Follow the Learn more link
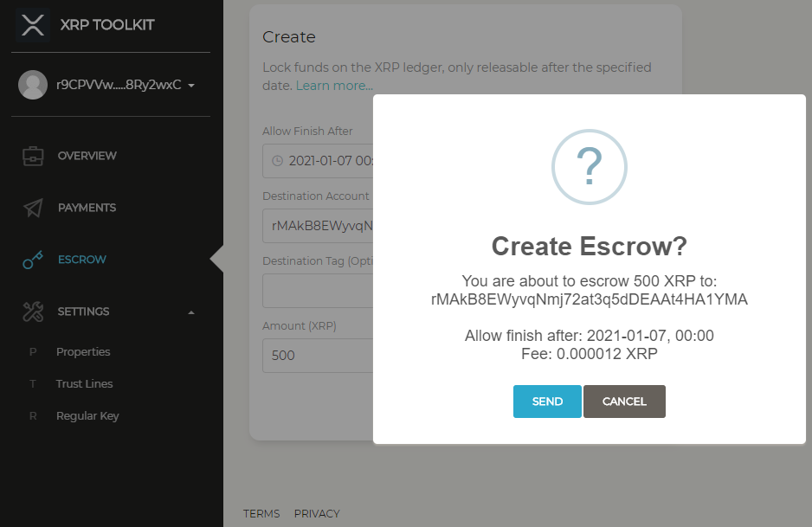This screenshot has width=812, height=527. pyautogui.click(x=334, y=86)
